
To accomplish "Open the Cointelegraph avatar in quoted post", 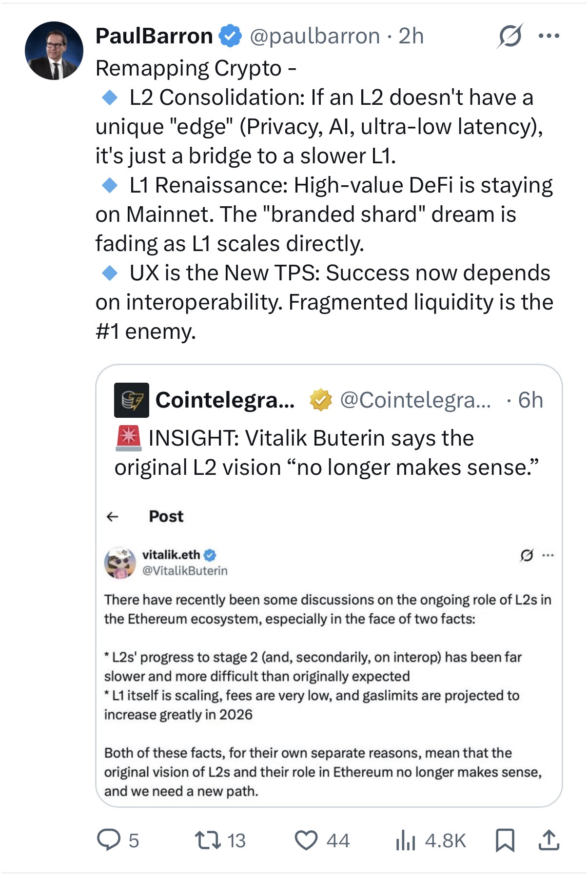I will 132,400.
